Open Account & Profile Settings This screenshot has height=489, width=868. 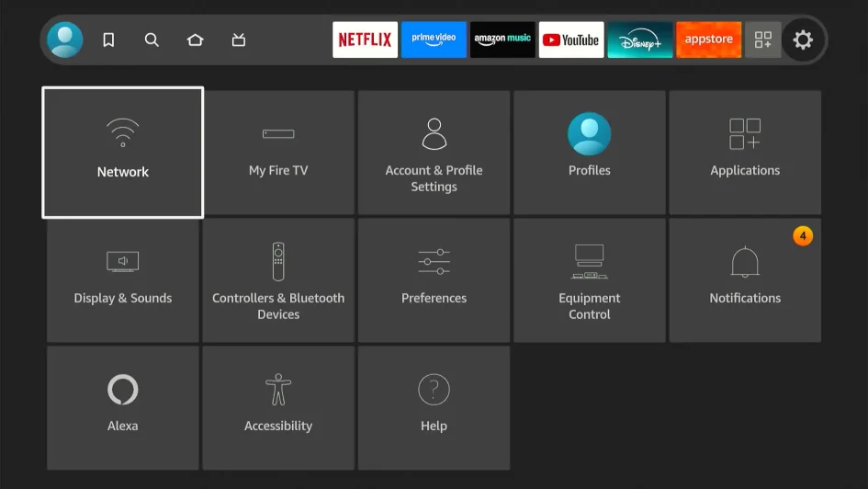click(434, 153)
